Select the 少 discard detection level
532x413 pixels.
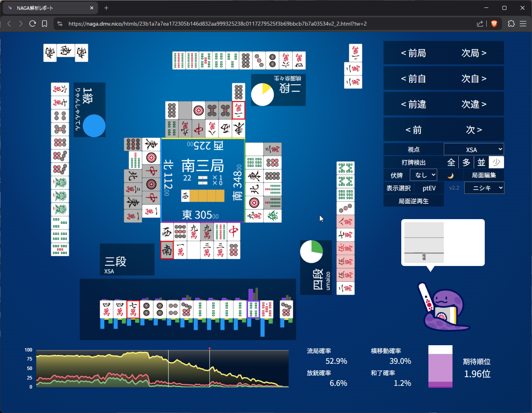coord(496,162)
